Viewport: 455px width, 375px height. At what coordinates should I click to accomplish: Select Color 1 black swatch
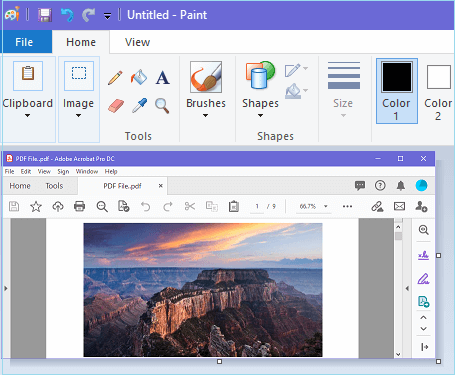397,77
